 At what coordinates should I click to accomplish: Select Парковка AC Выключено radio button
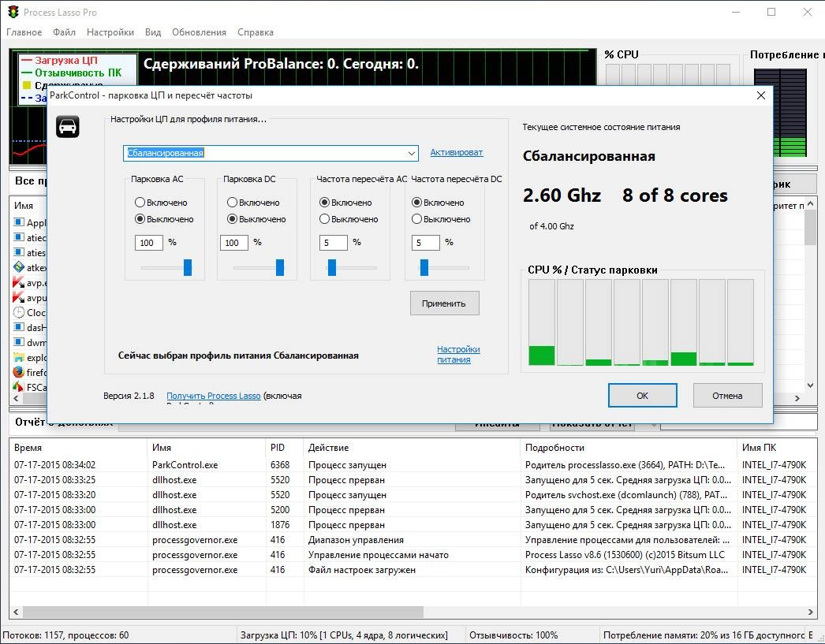(140, 219)
